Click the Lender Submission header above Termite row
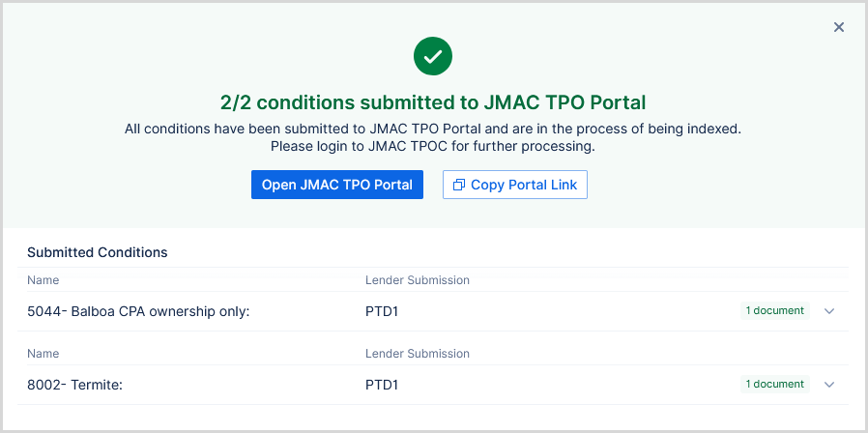Viewport: 868px width, 433px height. click(417, 354)
